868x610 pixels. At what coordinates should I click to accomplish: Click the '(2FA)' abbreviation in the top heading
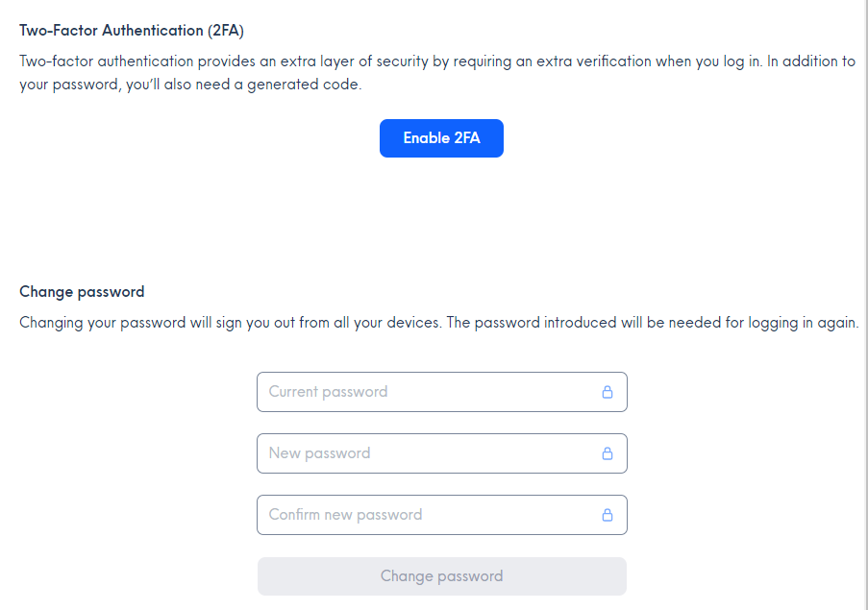coord(226,31)
